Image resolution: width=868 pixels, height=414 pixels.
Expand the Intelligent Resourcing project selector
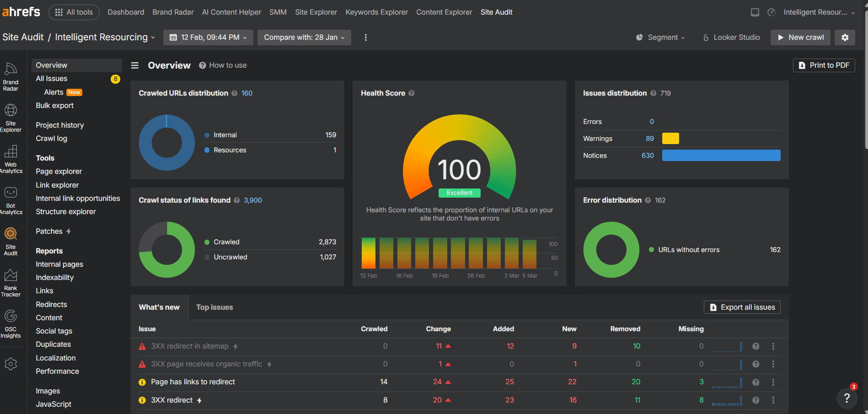(104, 37)
